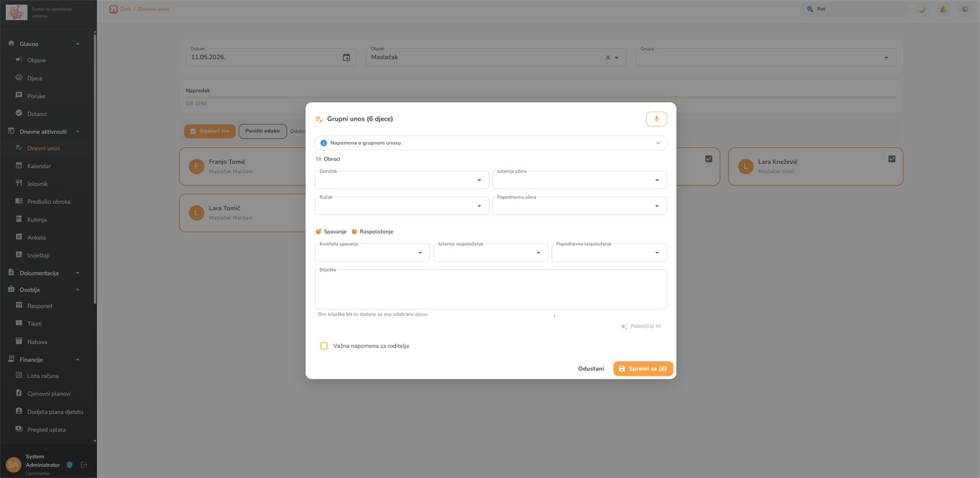Click the Zvrk app logo in breadcrumb
Screen dimensions: 980x478
coord(113,9)
